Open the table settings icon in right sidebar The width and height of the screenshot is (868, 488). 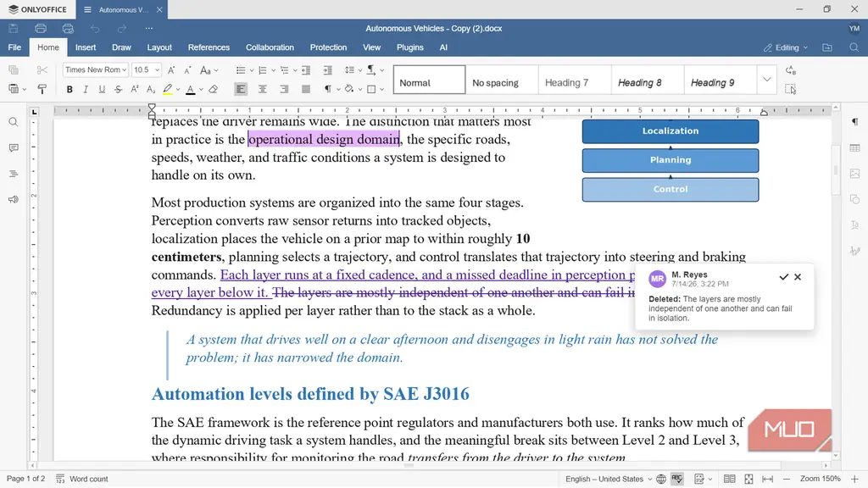(854, 147)
